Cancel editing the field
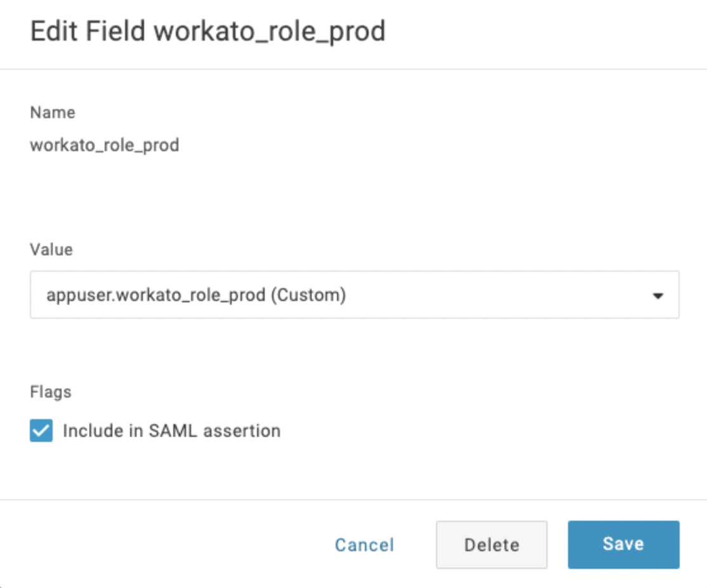 [364, 545]
